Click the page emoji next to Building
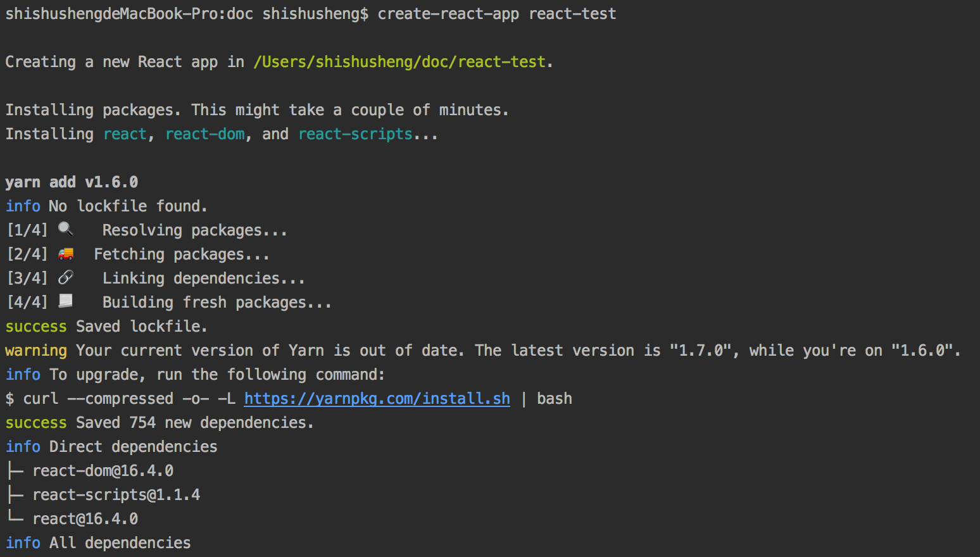 point(66,301)
